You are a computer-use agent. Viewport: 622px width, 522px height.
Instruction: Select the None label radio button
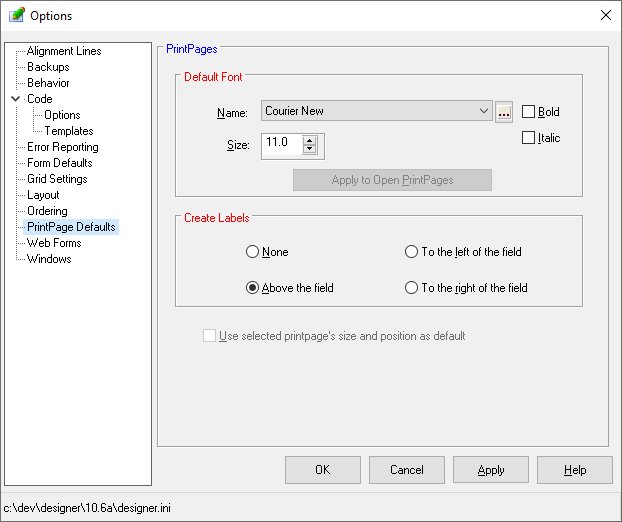click(253, 252)
